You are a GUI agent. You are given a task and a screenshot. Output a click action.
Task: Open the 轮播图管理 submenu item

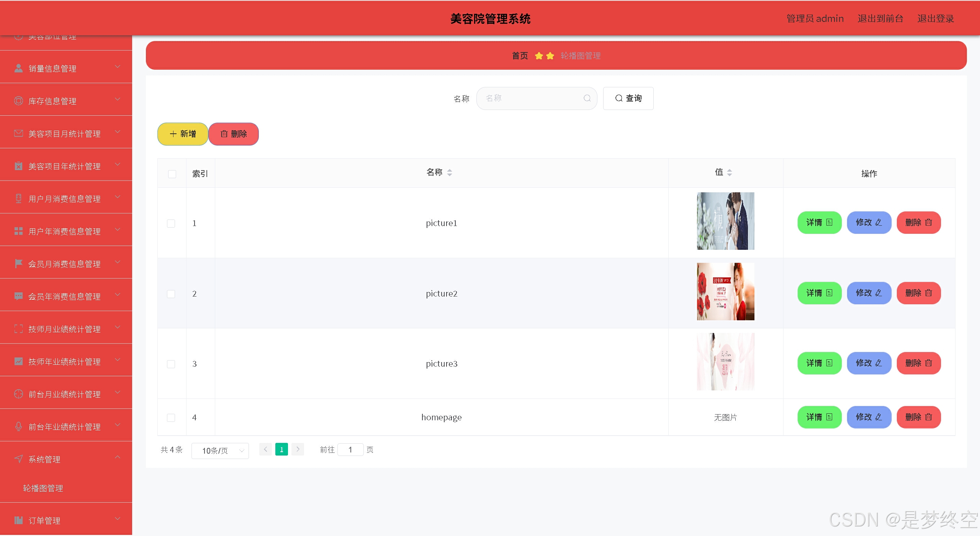pyautogui.click(x=43, y=488)
